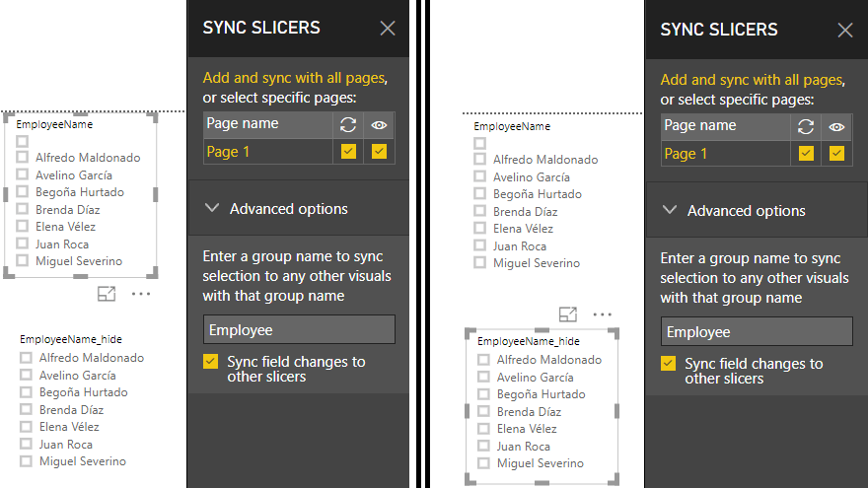The width and height of the screenshot is (868, 488).
Task: Collapse Advanced options in left pane
Action: [212, 209]
